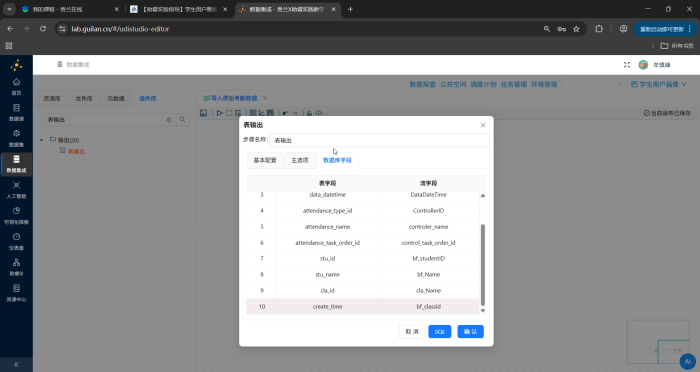Viewport: 700px width, 372px height.
Task: Click the floating AI assistant button
Action: coord(688,361)
